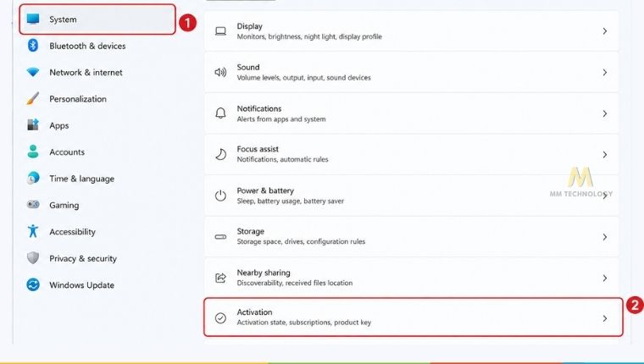This screenshot has height=364, width=644.
Task: Click the Activation checkmark icon
Action: 220,318
